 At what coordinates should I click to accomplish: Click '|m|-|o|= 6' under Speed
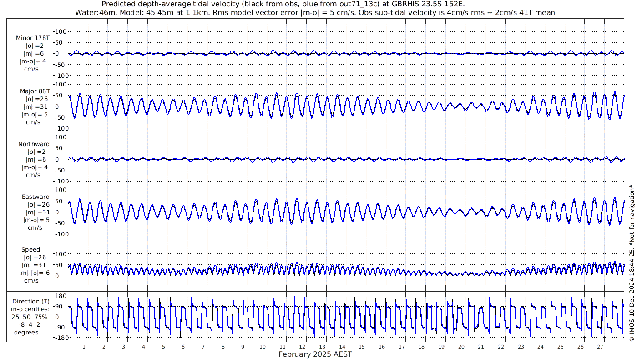(x=35, y=273)
